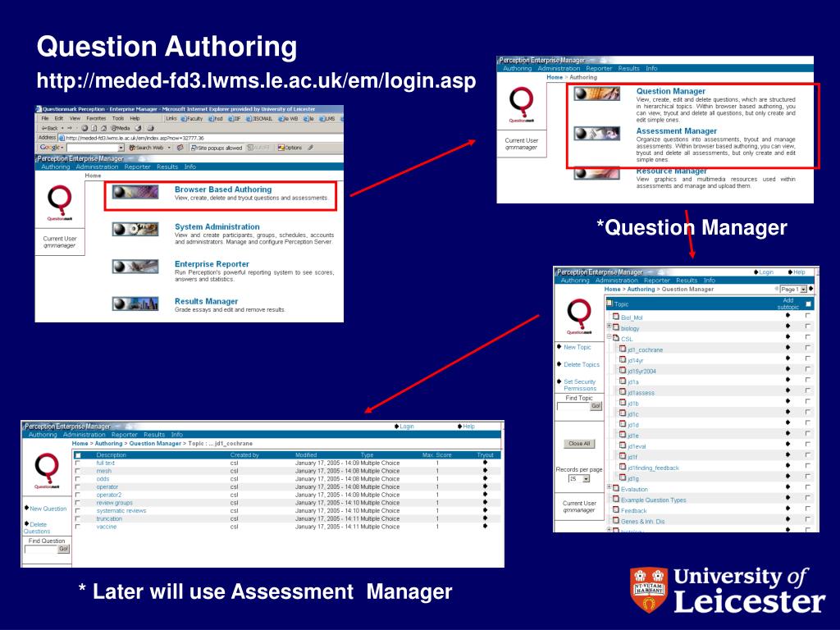This screenshot has height=630, width=840.
Task: Click the Question Manager banner icon
Action: tap(597, 94)
